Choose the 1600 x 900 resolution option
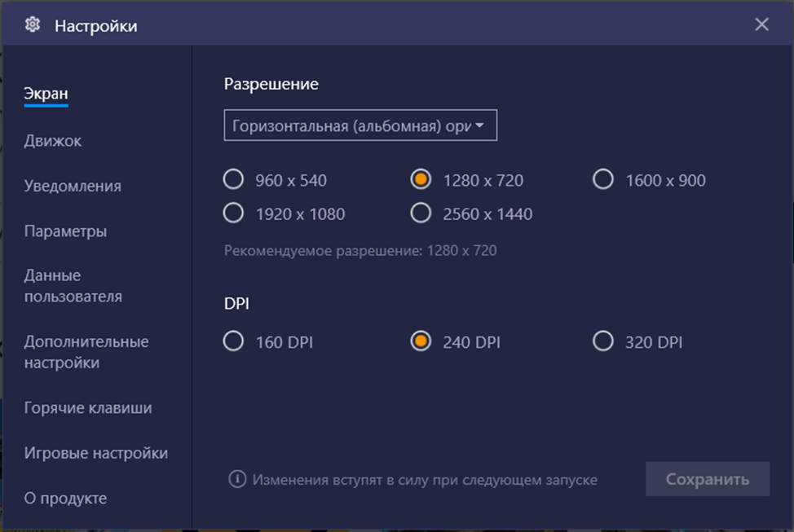Viewport: 794px width, 532px height. [x=603, y=180]
